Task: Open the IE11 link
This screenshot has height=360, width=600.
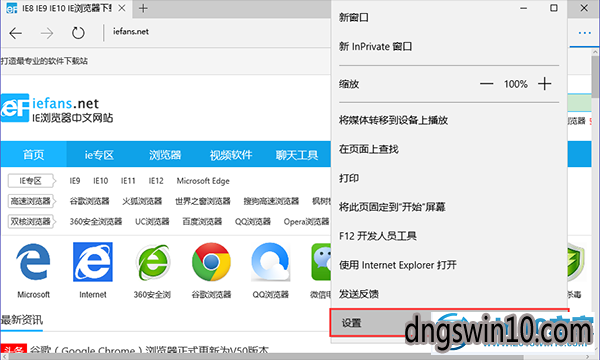Action: point(128,181)
